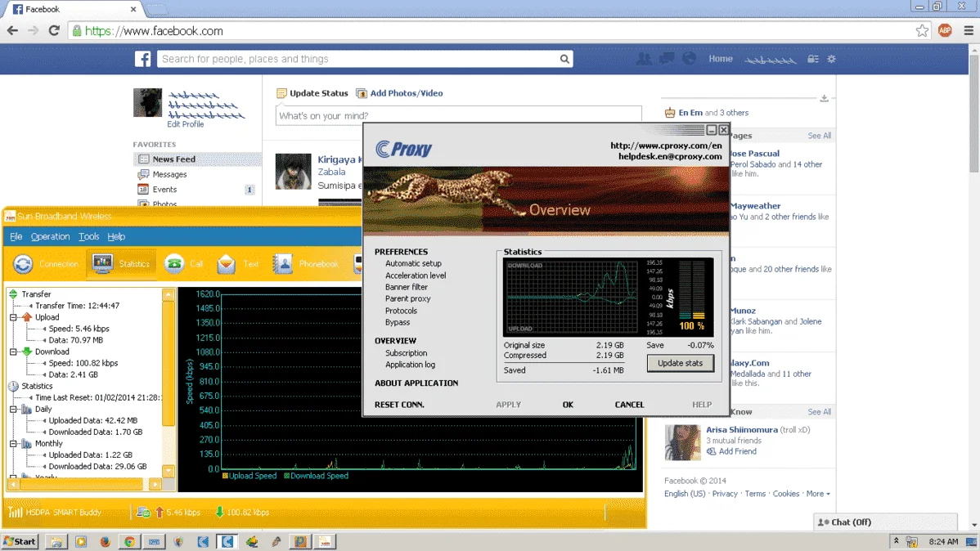Click the What's on your mind box
This screenshot has height=551, width=980.
click(x=459, y=115)
